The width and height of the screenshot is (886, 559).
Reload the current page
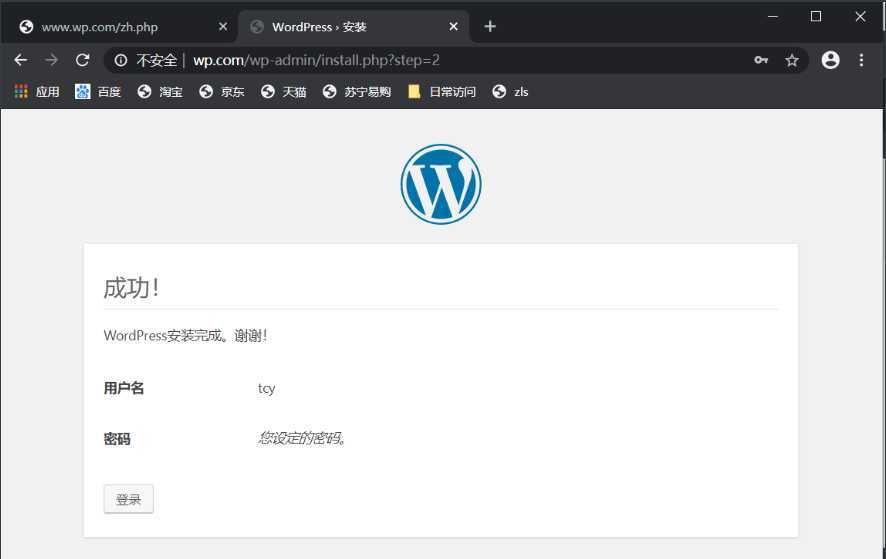[x=82, y=60]
